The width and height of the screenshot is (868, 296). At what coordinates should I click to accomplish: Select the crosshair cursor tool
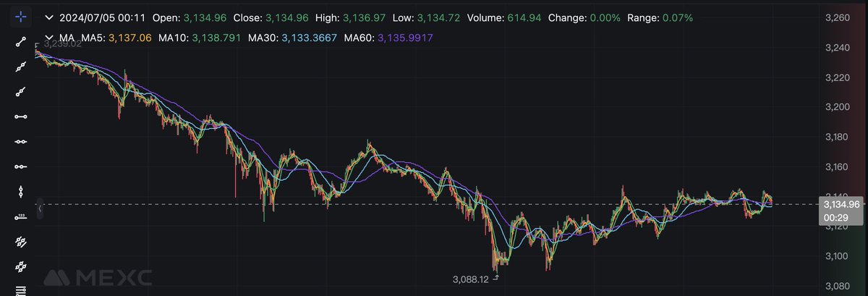[21, 16]
